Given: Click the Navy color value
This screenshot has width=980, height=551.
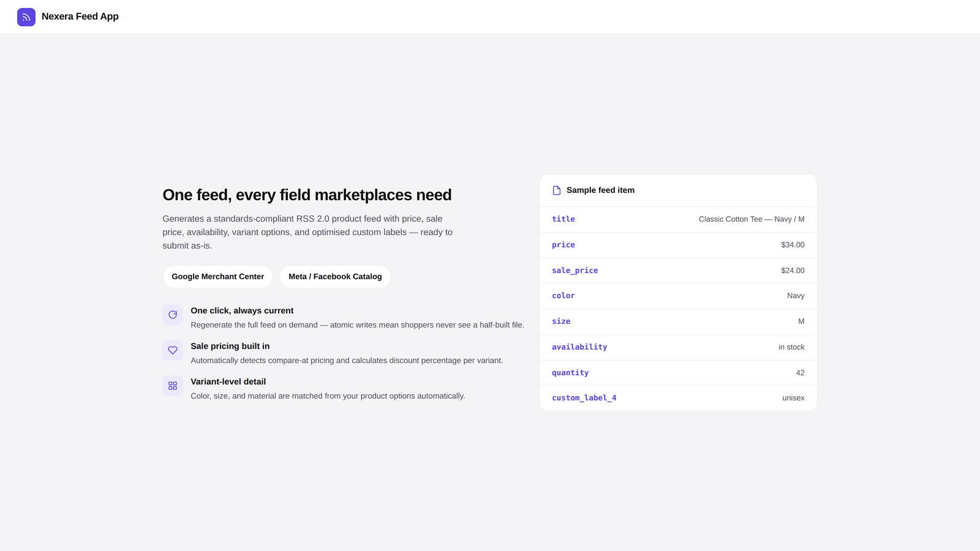Looking at the screenshot, I should (796, 296).
